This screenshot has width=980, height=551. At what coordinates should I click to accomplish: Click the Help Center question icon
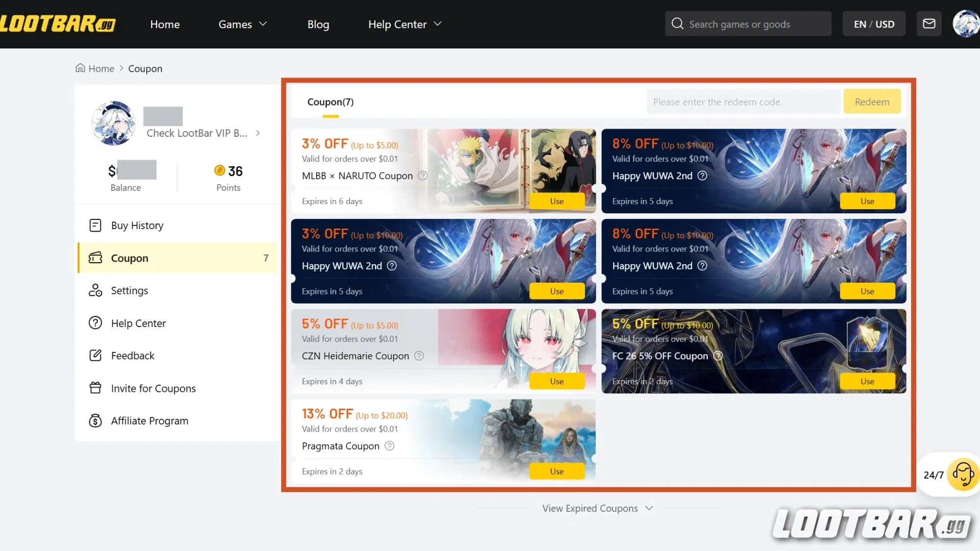point(95,323)
